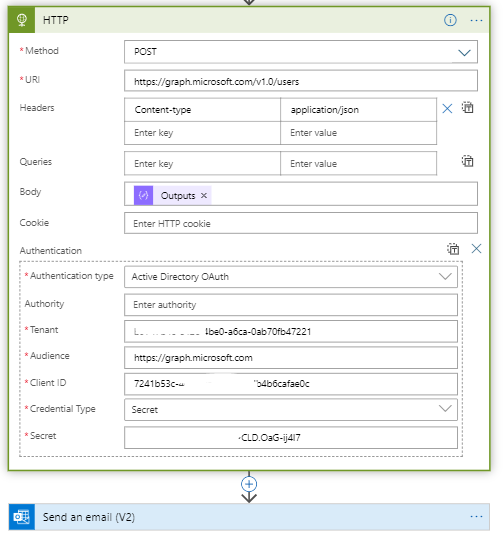Image resolution: width=503 pixels, height=545 pixels.
Task: Click the Tenant ID field
Action: 291,332
